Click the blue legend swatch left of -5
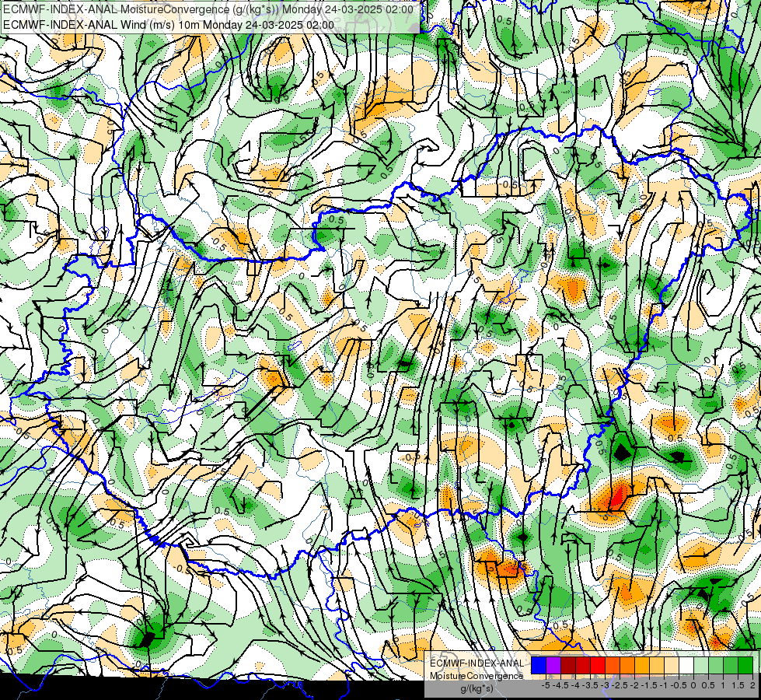 [x=539, y=665]
